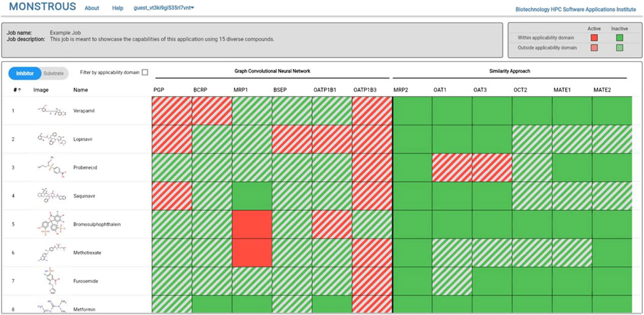Click the MRP2 column header
This screenshot has height=315, width=644.
[400, 90]
